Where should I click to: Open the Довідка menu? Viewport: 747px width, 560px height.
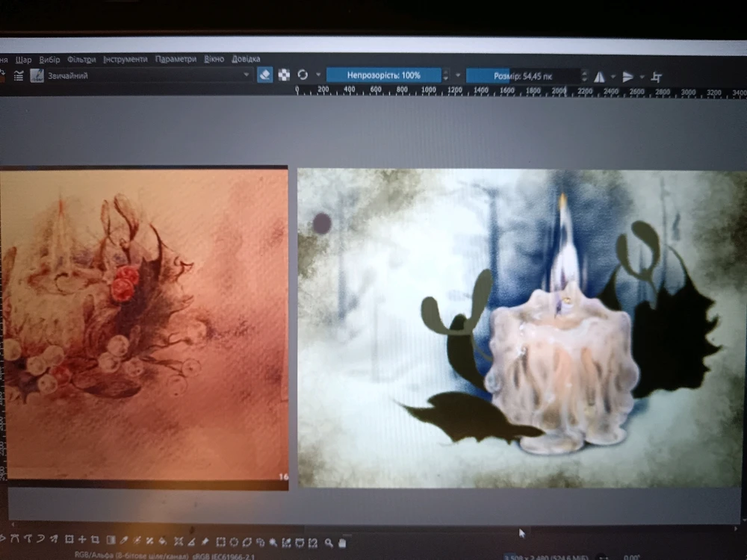246,59
